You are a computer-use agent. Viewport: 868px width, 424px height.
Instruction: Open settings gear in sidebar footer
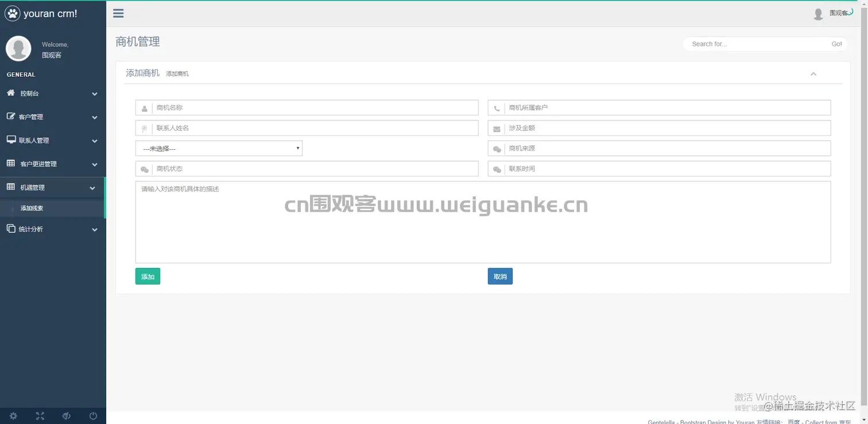click(x=13, y=416)
